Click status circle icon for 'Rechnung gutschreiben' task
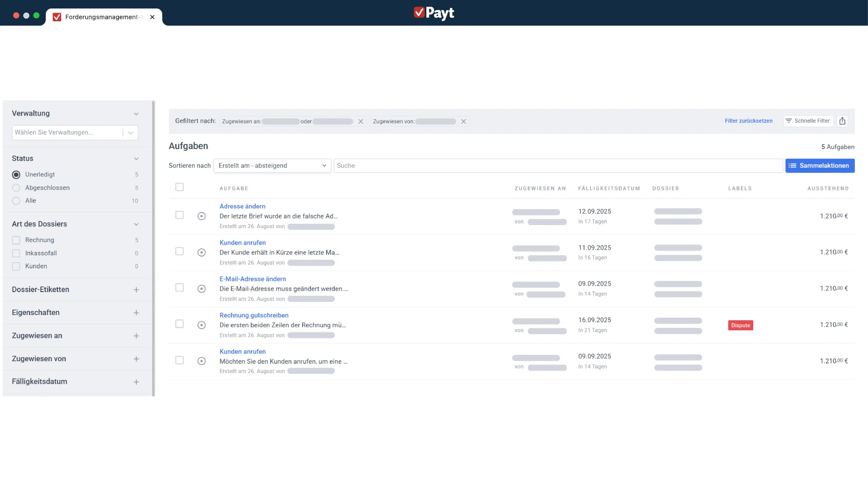This screenshot has height=488, width=868. tap(202, 325)
